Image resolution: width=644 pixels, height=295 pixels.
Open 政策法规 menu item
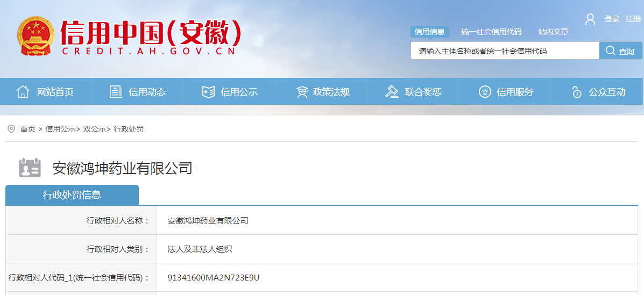331,92
